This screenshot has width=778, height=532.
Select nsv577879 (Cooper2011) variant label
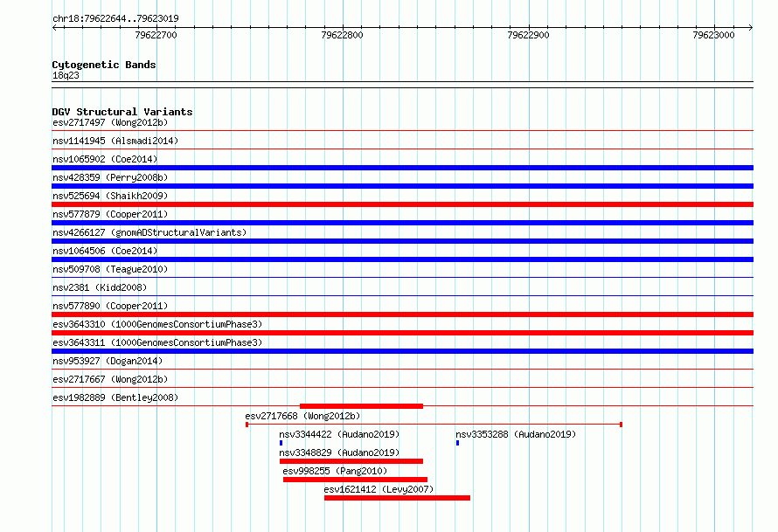110,214
